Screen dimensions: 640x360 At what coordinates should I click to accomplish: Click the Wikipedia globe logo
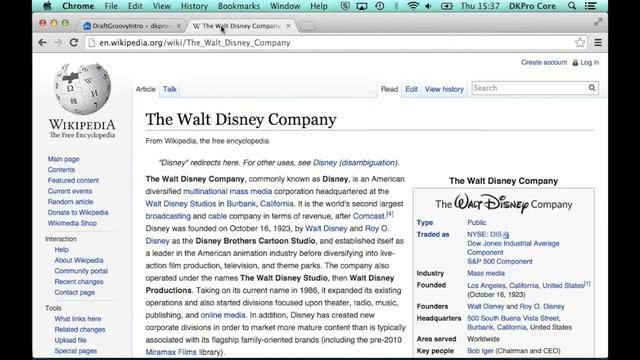click(x=83, y=88)
